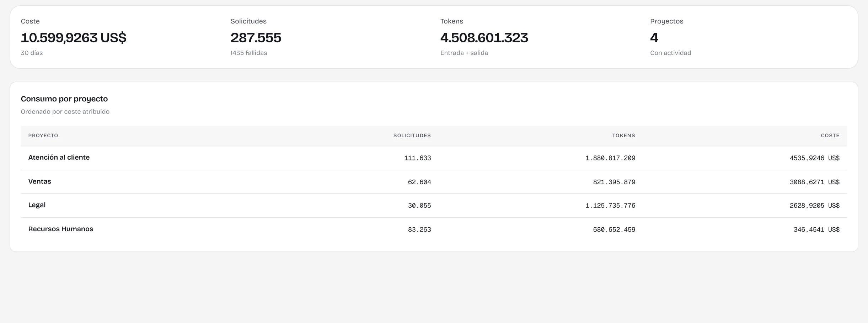The width and height of the screenshot is (868, 323).
Task: Click the 1.125.735.776 tokens cell
Action: coord(610,206)
